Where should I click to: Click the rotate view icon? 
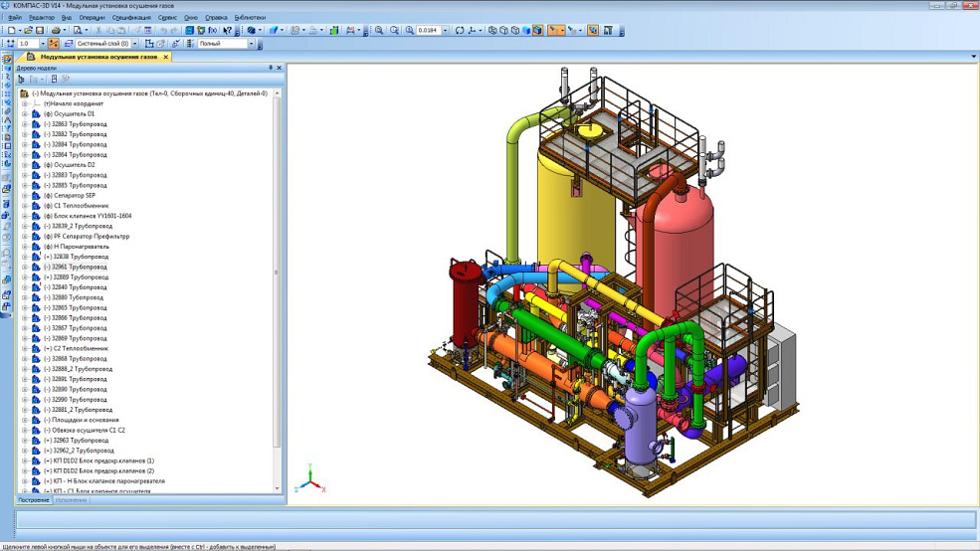460,31
